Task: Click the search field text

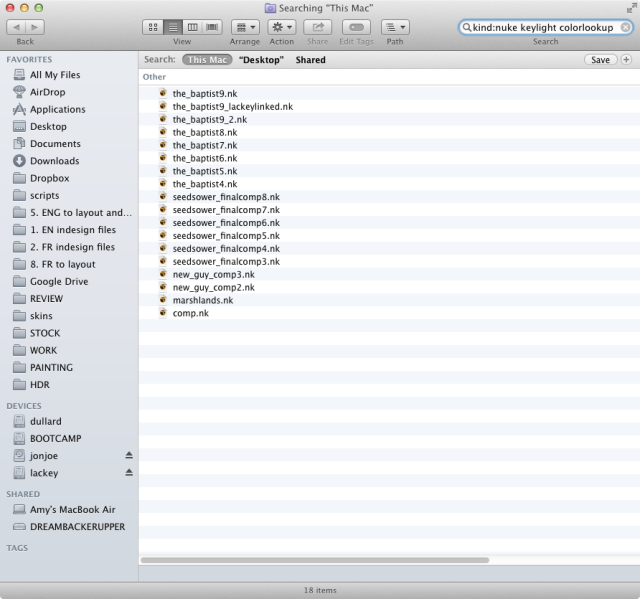Action: click(543, 27)
